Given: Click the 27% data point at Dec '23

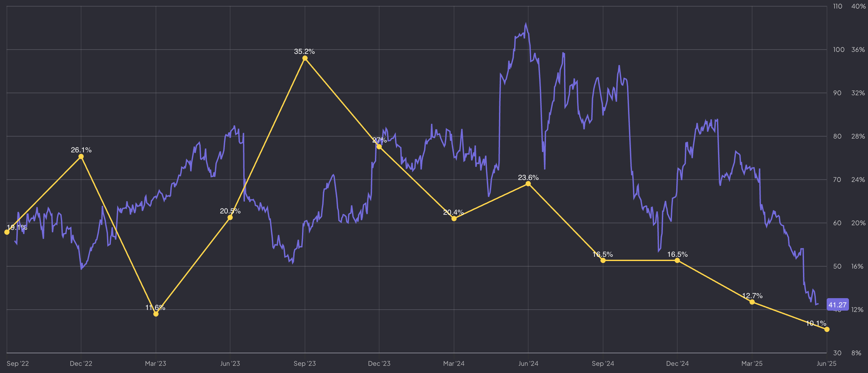Looking at the screenshot, I should pos(379,146).
